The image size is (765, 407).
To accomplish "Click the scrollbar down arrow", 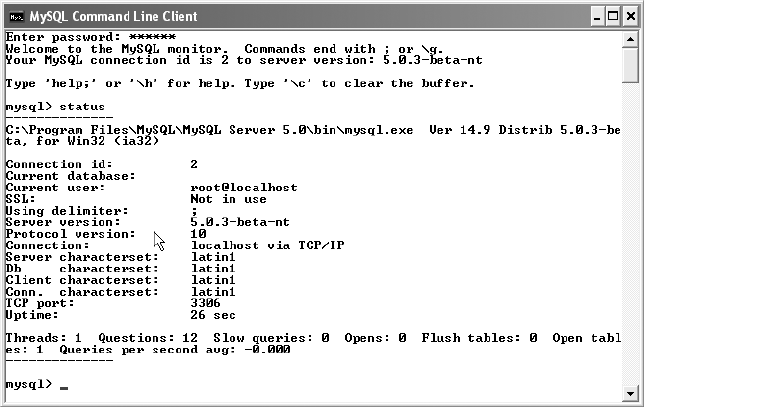I will [x=630, y=393].
